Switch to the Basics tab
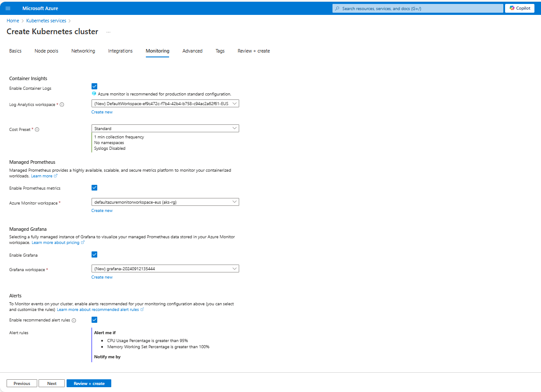The width and height of the screenshot is (541, 392). pos(15,51)
